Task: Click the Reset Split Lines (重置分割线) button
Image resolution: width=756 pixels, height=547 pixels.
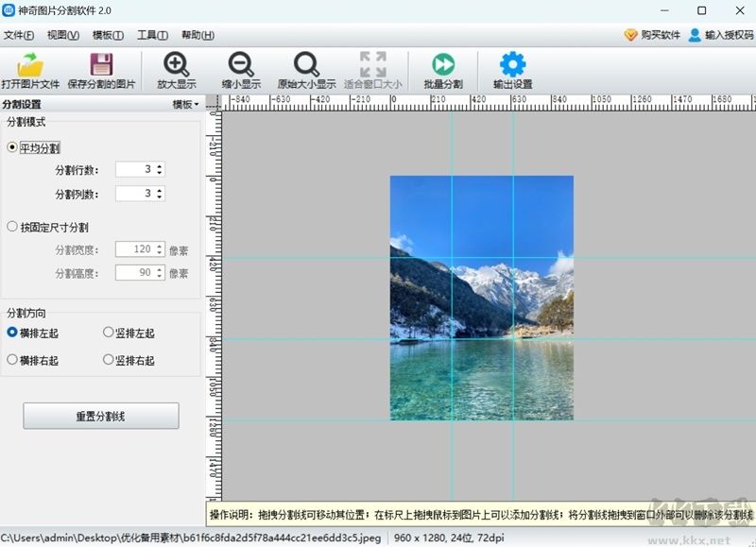Action: tap(100, 416)
